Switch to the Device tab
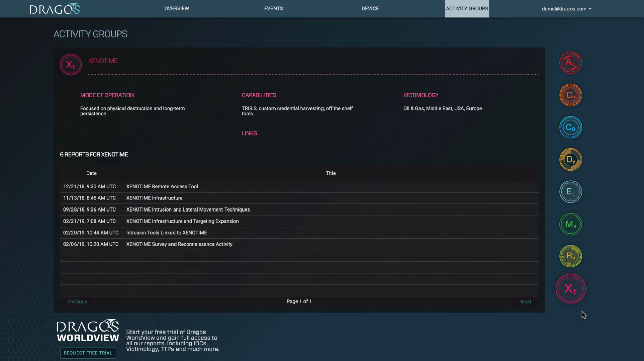The image size is (644, 361). tap(370, 9)
